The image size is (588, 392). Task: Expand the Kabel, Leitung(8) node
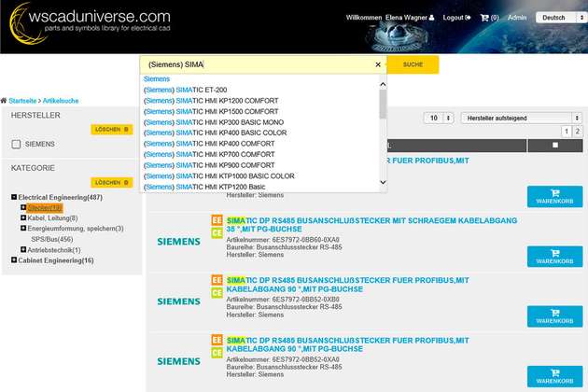point(23,218)
